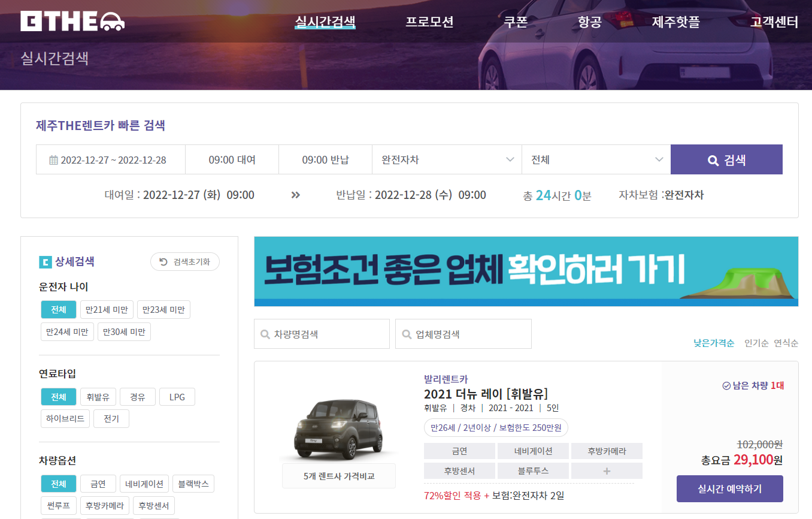Screen dimensions: 812x519
Task: Select 하이브리드 fuel filter
Action: pyautogui.click(x=65, y=418)
